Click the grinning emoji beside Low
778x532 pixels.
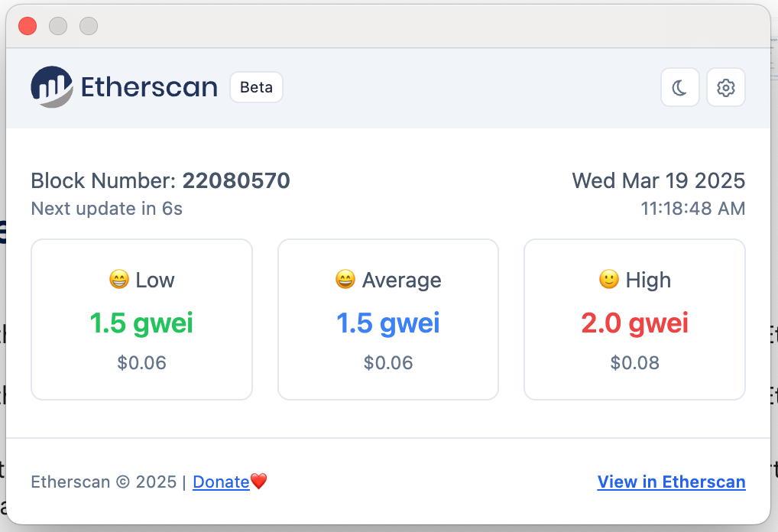(x=119, y=280)
